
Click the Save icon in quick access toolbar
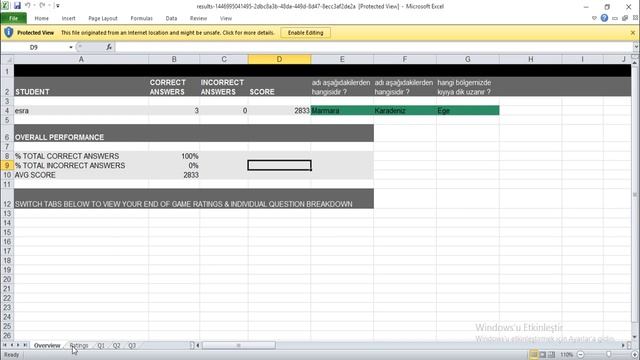(x=17, y=6)
